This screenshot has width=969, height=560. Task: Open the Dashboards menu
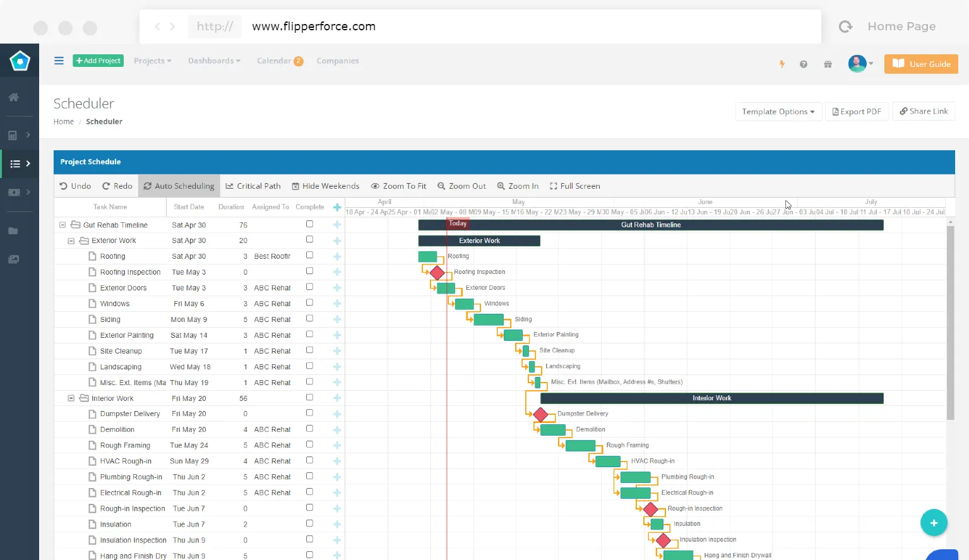[x=213, y=61]
